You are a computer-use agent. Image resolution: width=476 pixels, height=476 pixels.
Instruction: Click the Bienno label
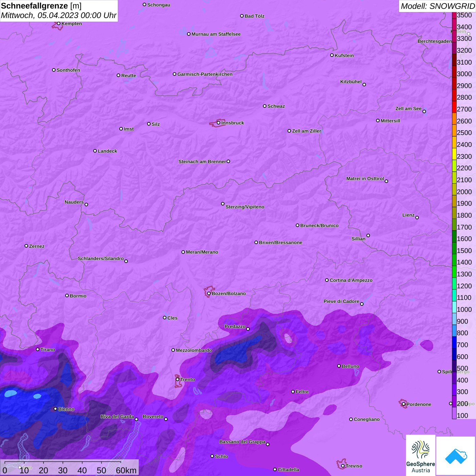(66, 409)
